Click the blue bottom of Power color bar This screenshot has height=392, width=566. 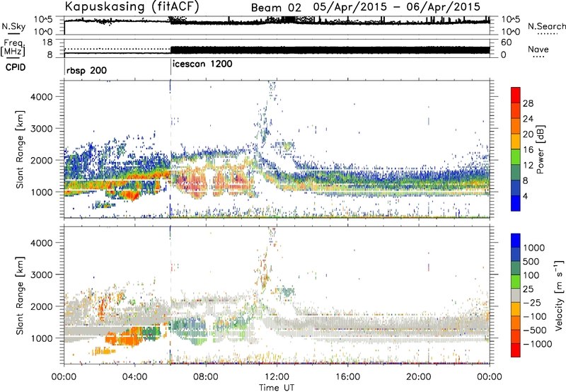pos(516,203)
